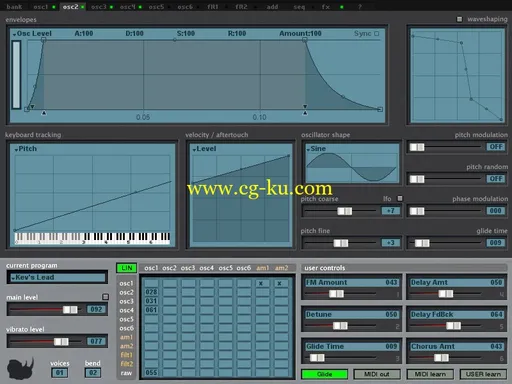The image size is (512, 384).
Task: Click the USER learn button
Action: (x=483, y=374)
